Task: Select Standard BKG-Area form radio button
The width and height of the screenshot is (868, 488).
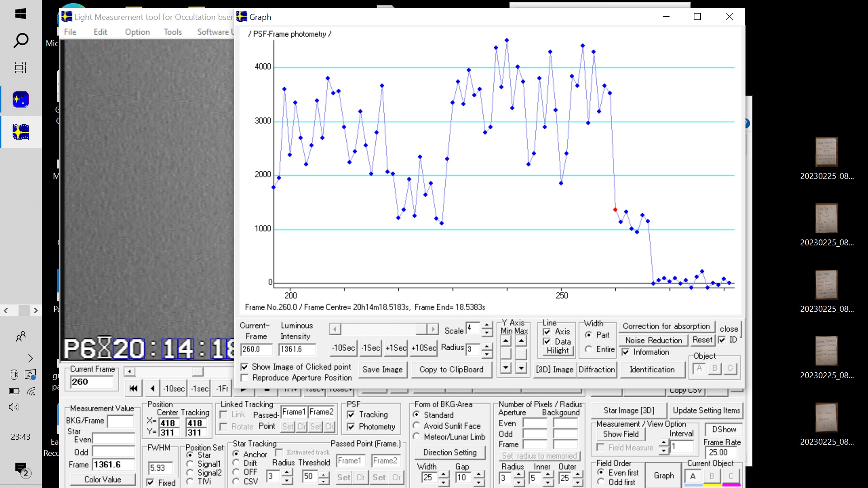Action: (x=416, y=414)
